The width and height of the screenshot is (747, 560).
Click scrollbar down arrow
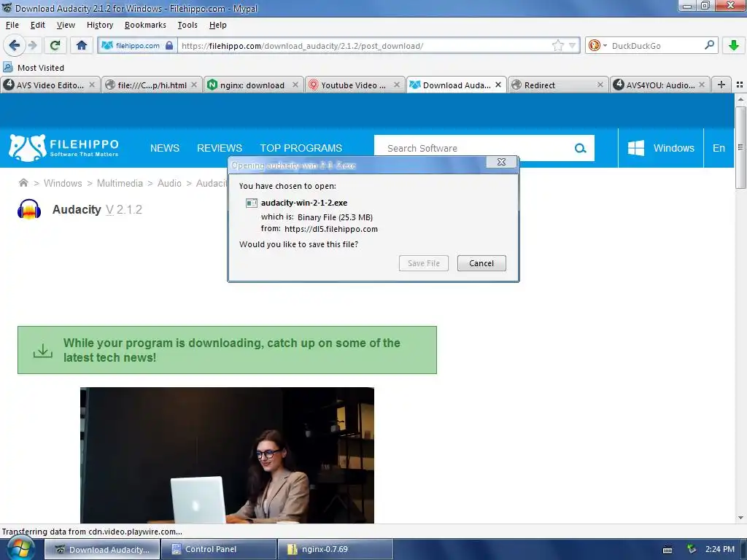(740, 518)
